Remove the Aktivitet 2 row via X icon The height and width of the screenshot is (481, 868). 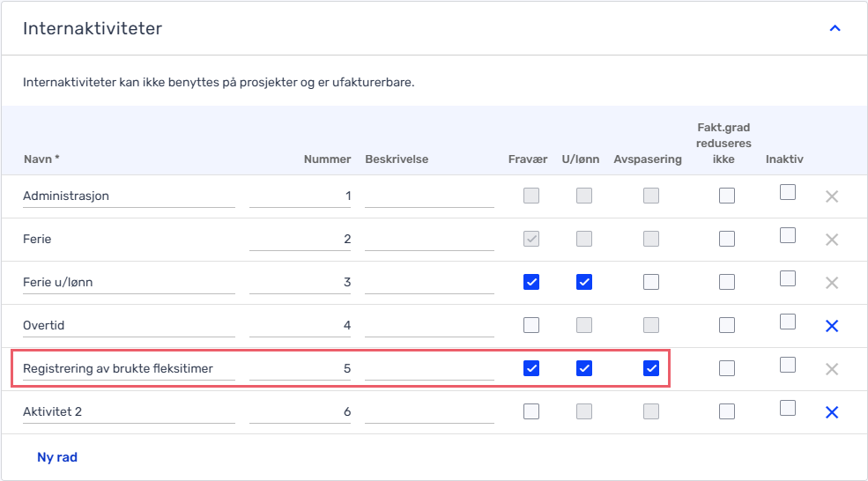(832, 412)
